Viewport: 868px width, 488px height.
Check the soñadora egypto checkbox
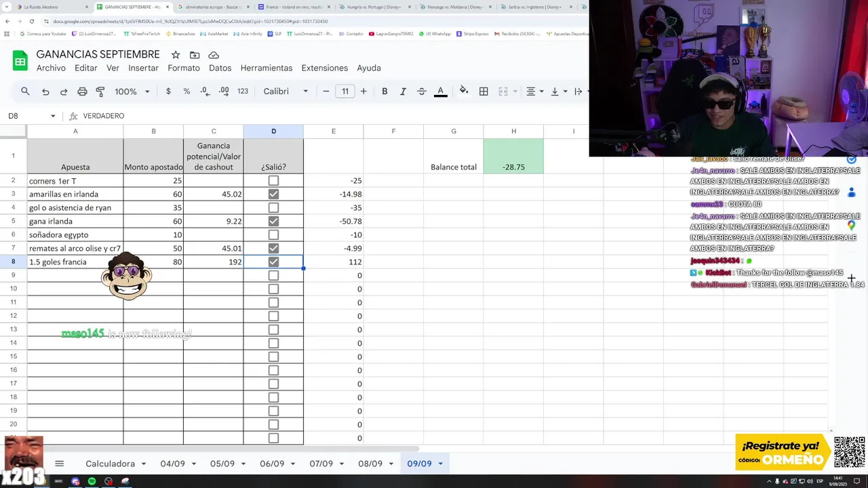coord(273,235)
